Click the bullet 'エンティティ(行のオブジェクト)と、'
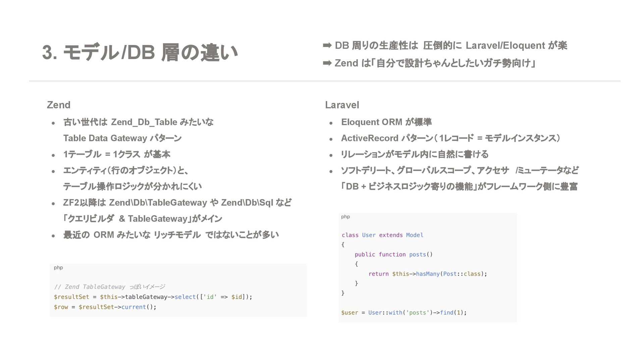 coord(126,170)
